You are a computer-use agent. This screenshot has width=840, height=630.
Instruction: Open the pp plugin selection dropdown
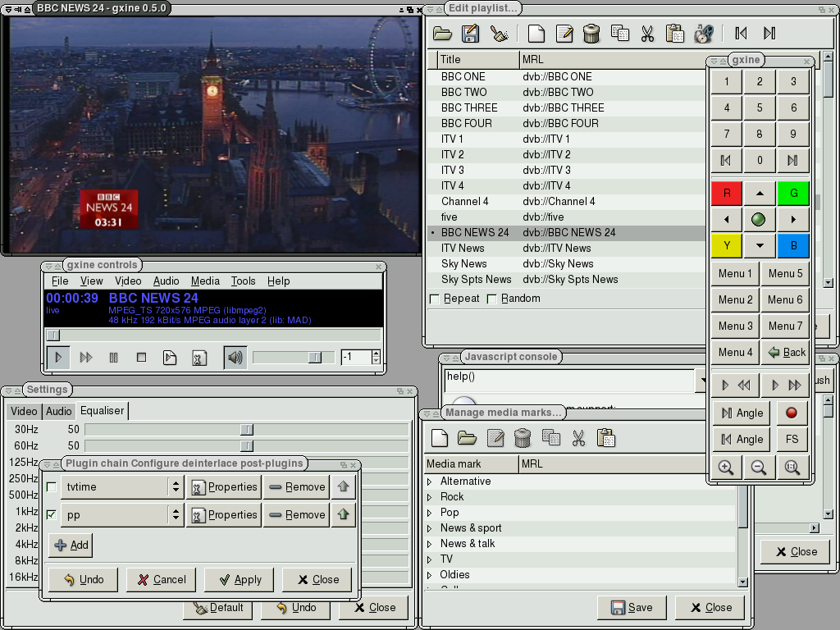[175, 515]
